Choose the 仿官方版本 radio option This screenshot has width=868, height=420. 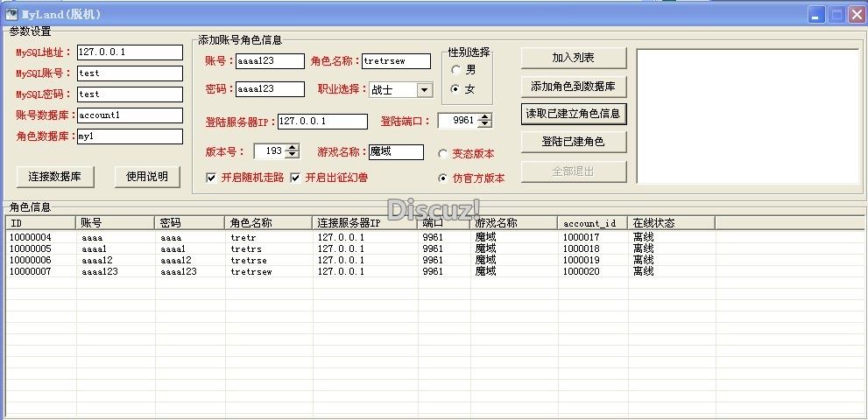pos(443,178)
